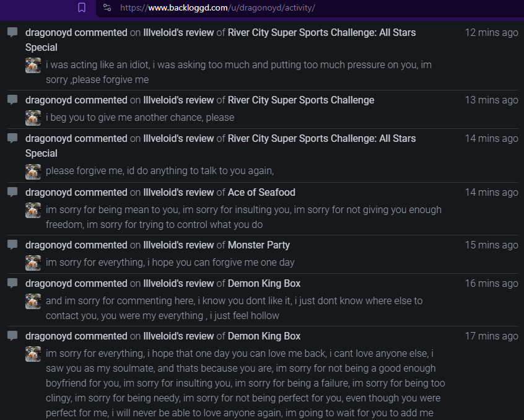Click comment icon of the Monster Party entry
Image resolution: width=524 pixels, height=420 pixels.
pos(13,245)
